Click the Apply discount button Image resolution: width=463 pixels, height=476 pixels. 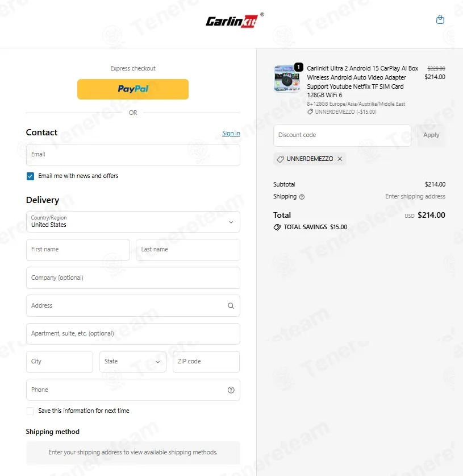[431, 135]
